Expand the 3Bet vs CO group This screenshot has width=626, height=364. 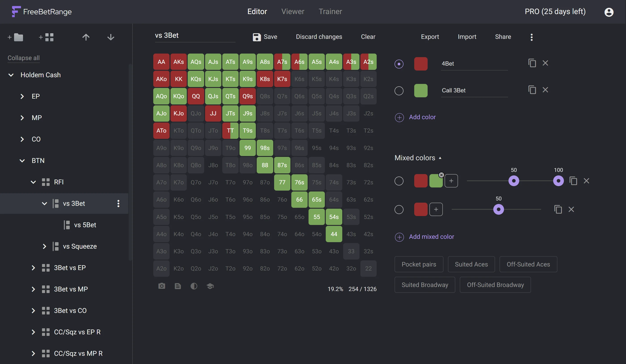point(34,311)
